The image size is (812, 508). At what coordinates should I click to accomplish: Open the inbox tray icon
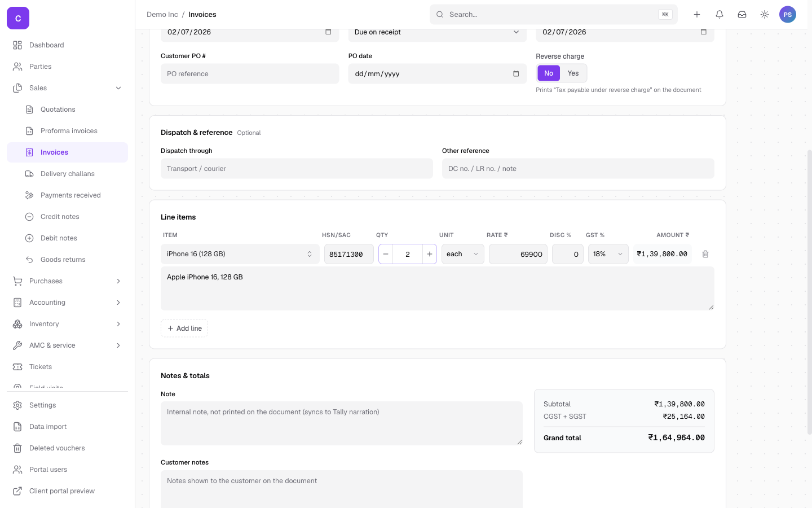742,15
